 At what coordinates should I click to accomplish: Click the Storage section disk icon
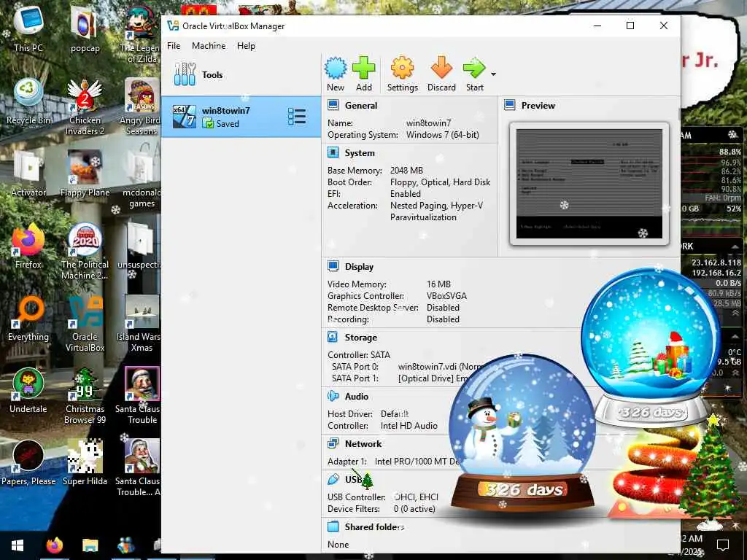[x=333, y=337]
